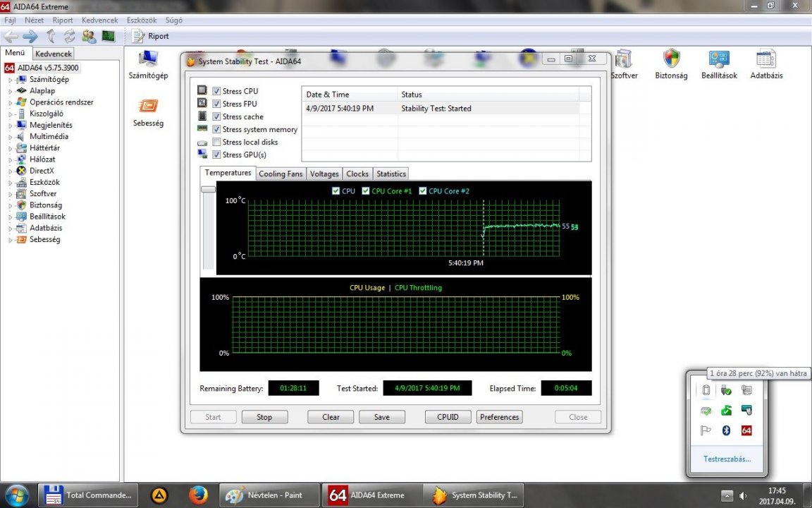Viewport: 812px width, 508px height.
Task: Open Firefox from the taskbar
Action: pos(198,495)
